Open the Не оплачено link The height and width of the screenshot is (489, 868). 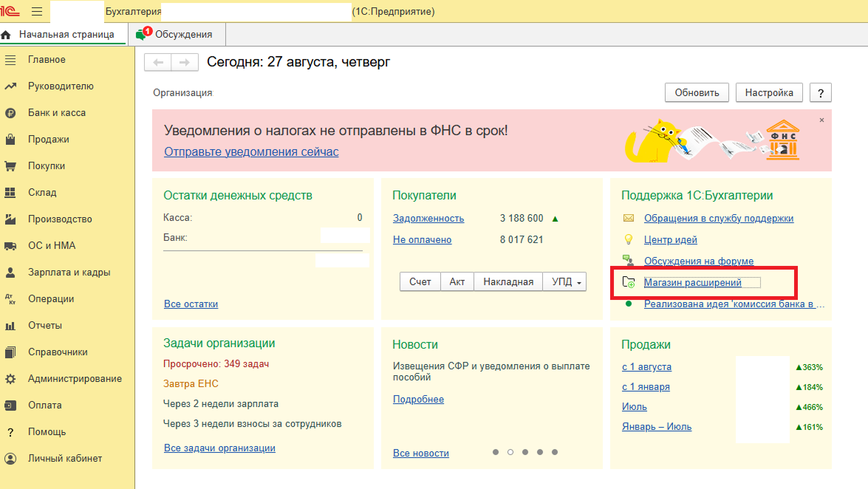point(423,240)
